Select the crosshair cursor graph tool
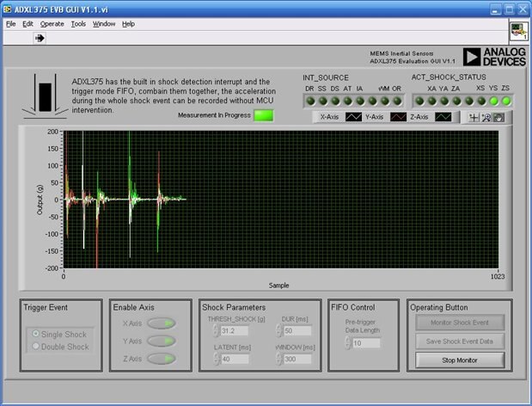 tap(474, 117)
